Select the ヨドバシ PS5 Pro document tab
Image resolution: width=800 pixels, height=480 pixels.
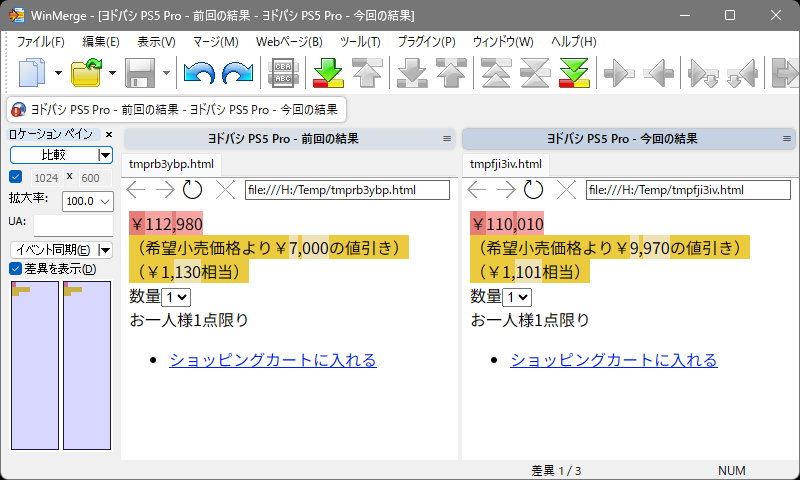click(177, 110)
